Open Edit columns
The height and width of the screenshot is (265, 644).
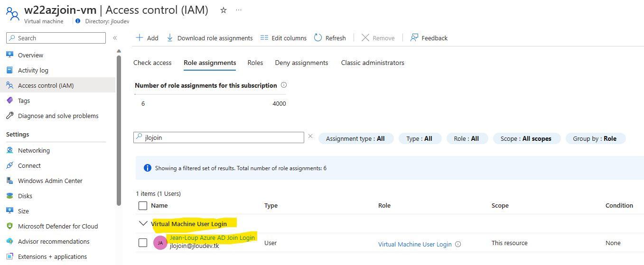coord(283,38)
